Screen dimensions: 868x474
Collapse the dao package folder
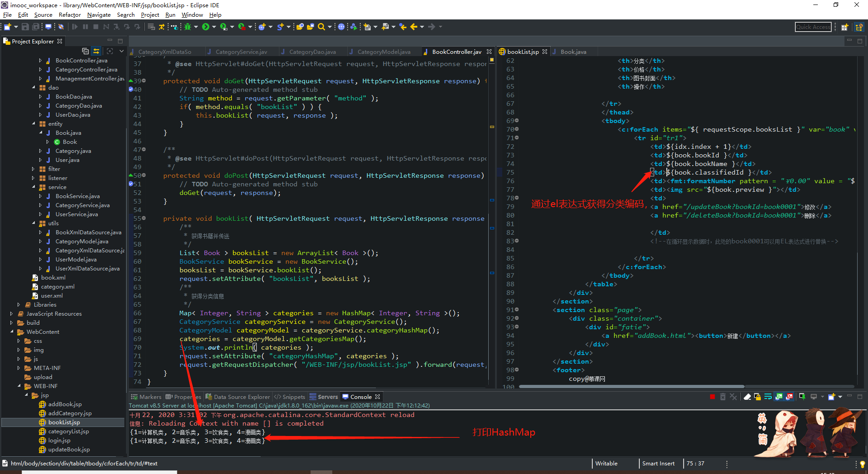(x=33, y=87)
